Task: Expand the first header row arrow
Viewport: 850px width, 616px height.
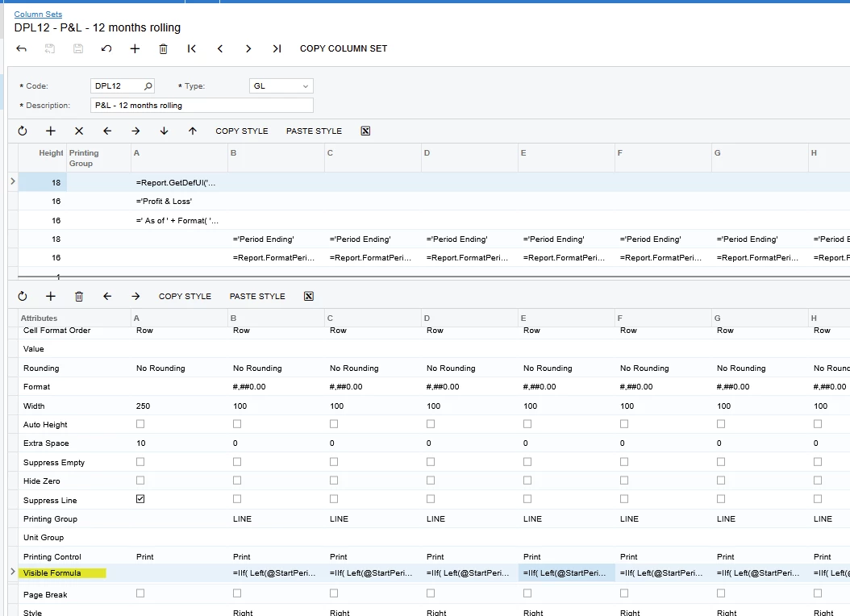Action: click(x=13, y=181)
